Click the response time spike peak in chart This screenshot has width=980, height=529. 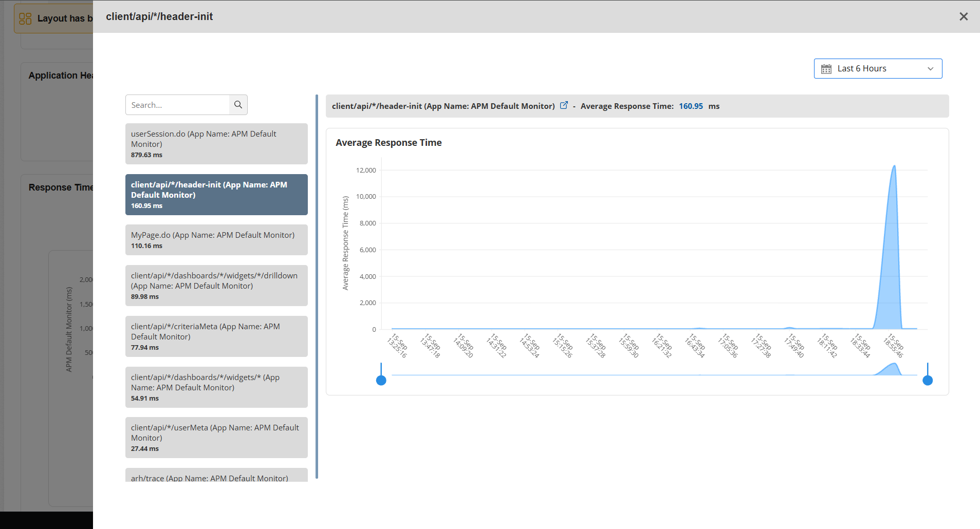[894, 166]
